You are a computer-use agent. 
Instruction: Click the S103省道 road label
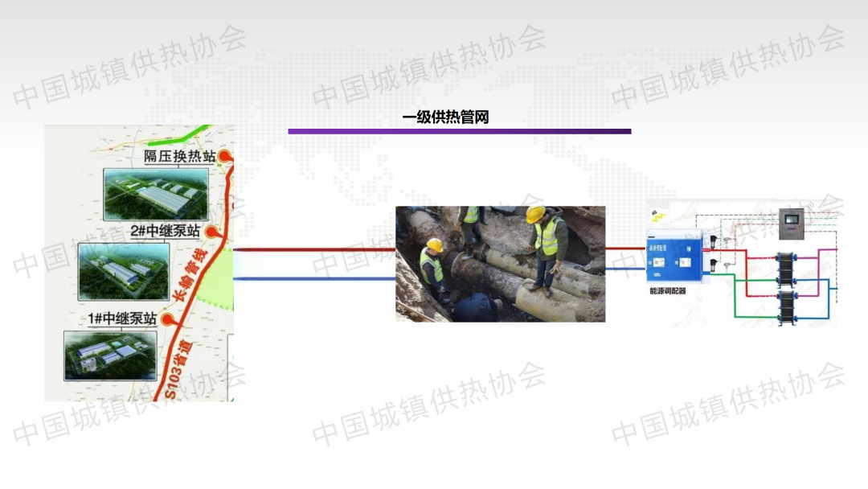pos(178,370)
